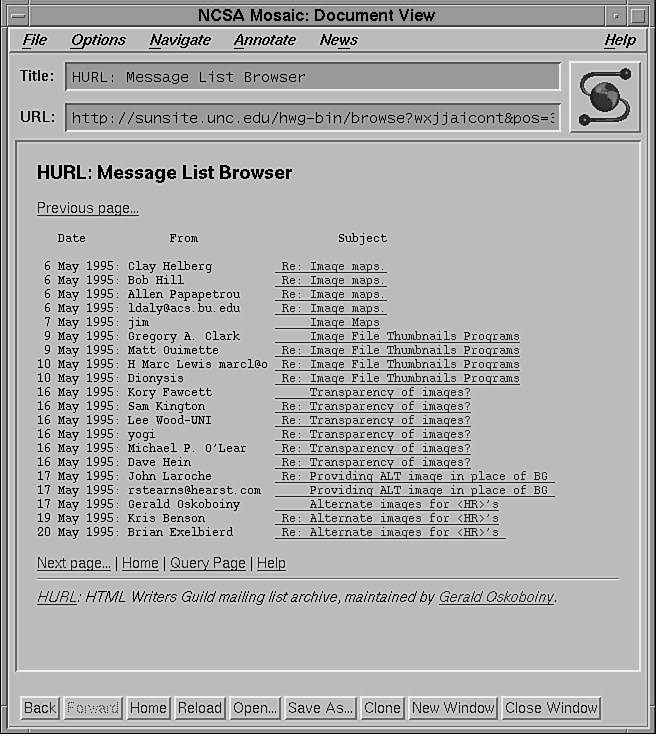This screenshot has height=745, width=661.
Task: Open the File menu
Action: (x=35, y=40)
